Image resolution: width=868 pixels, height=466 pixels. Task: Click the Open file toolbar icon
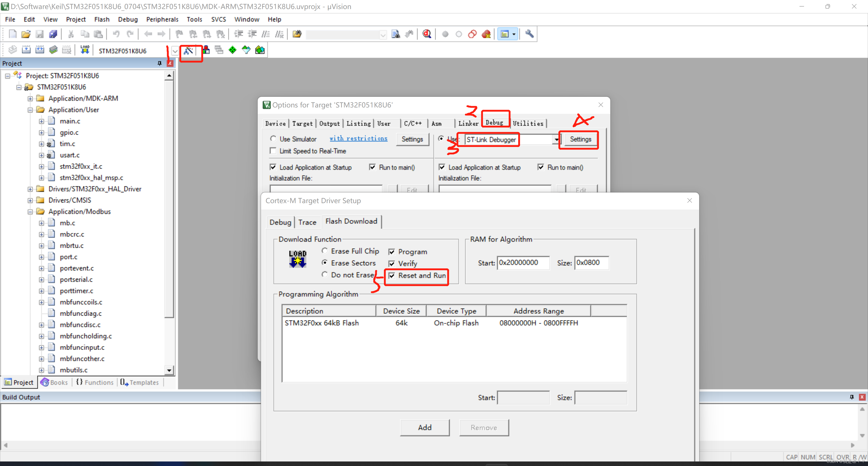point(26,34)
